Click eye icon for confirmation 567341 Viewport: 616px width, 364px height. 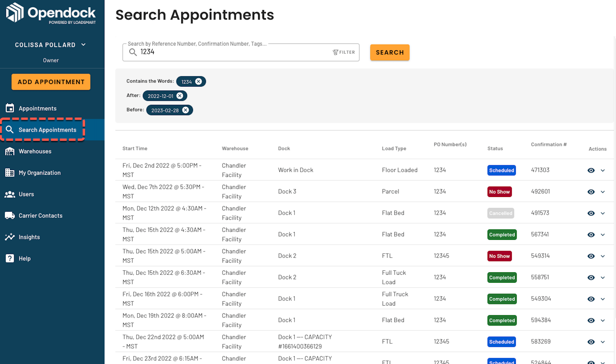coord(591,234)
